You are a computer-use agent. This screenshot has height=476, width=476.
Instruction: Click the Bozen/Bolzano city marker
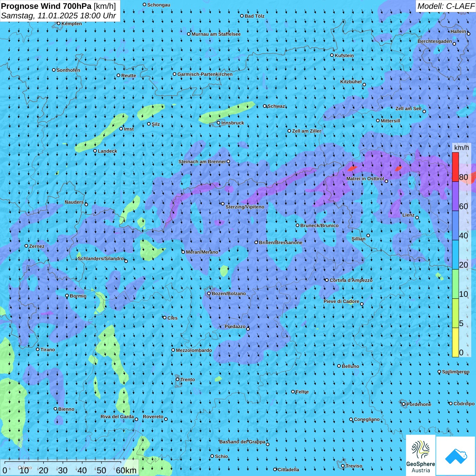click(209, 293)
